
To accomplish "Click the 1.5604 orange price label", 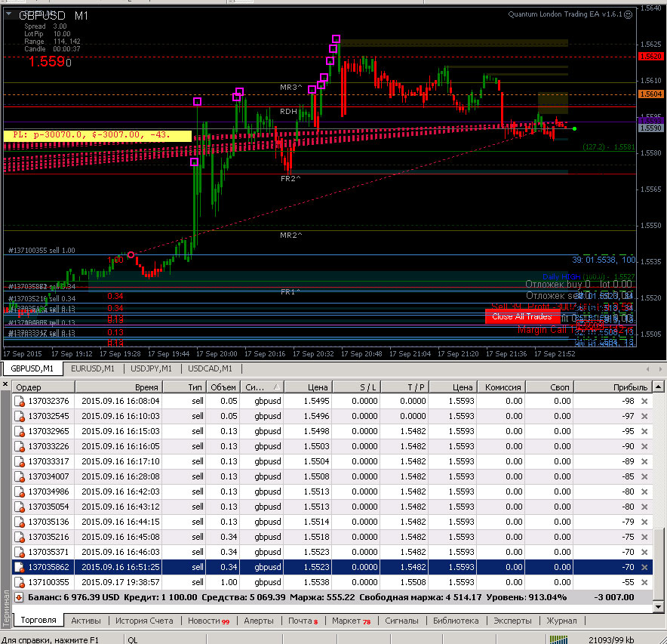I will click(x=650, y=94).
